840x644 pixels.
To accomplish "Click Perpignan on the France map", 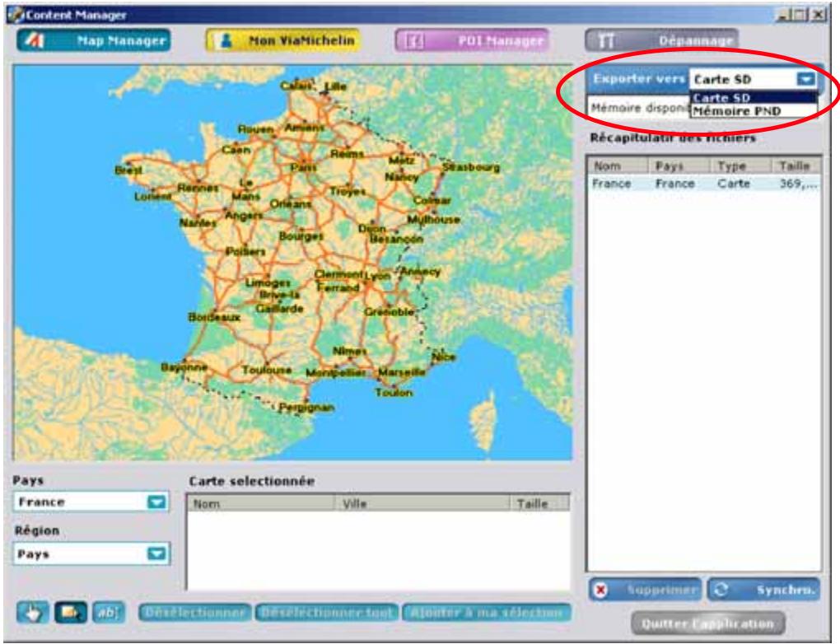I will 306,407.
